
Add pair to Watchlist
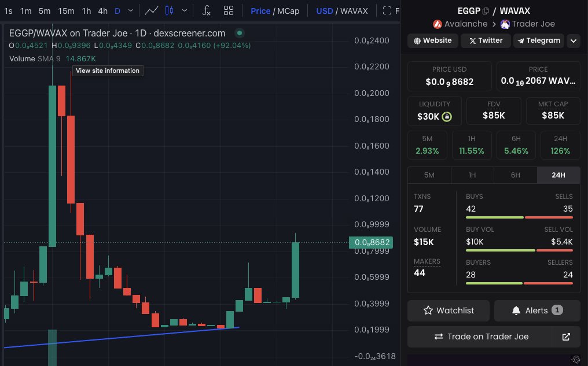click(449, 310)
